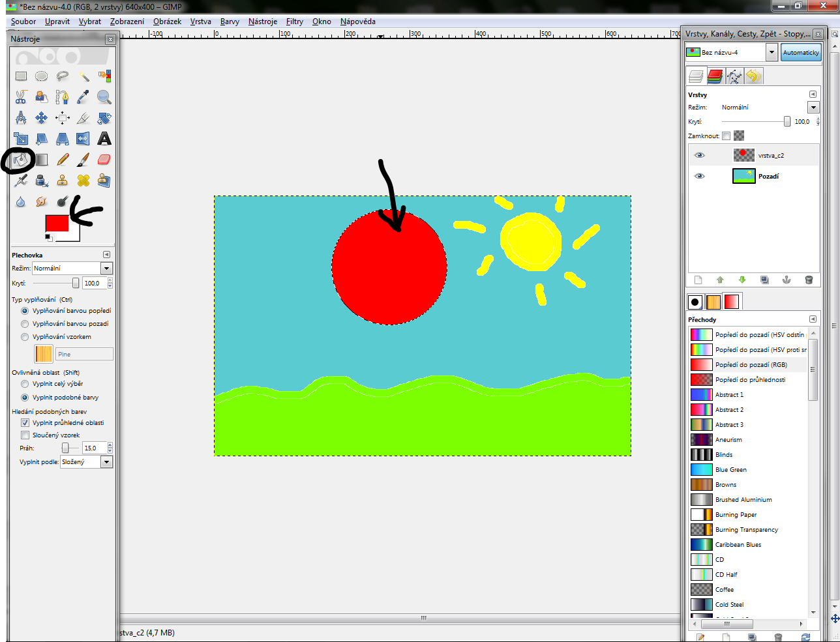Screen dimensions: 840x642
Task: Select the Move tool
Action: tap(42, 118)
